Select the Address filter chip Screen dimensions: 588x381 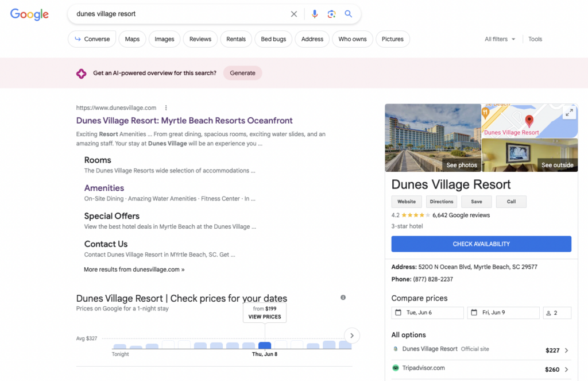click(x=312, y=39)
